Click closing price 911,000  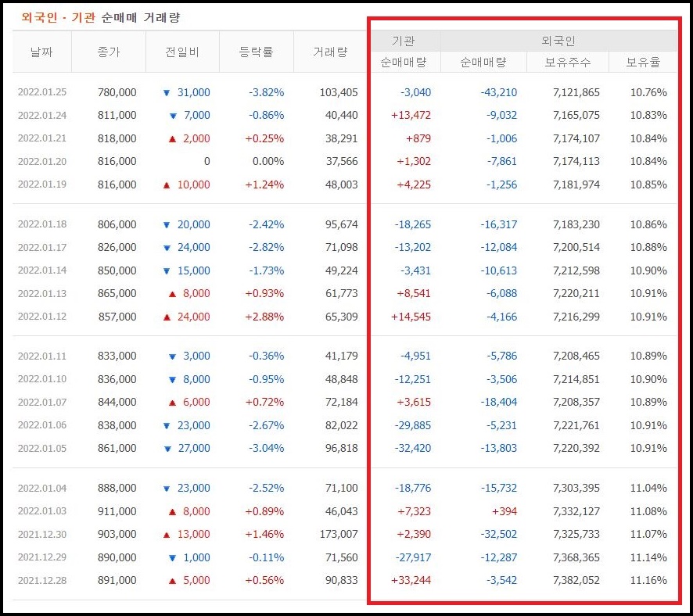coord(117,511)
